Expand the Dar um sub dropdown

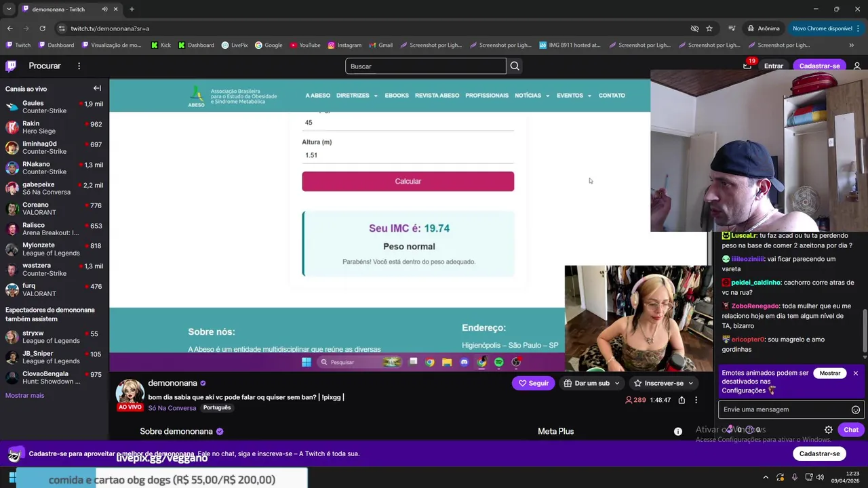coord(617,383)
